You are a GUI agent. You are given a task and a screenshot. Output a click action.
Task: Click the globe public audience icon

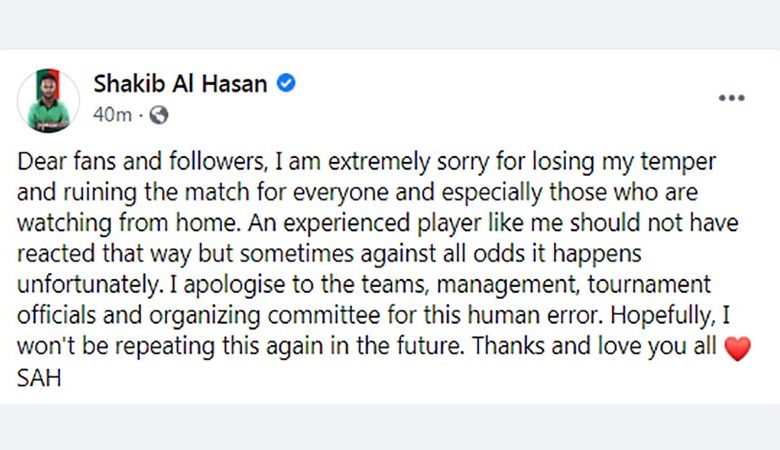159,115
